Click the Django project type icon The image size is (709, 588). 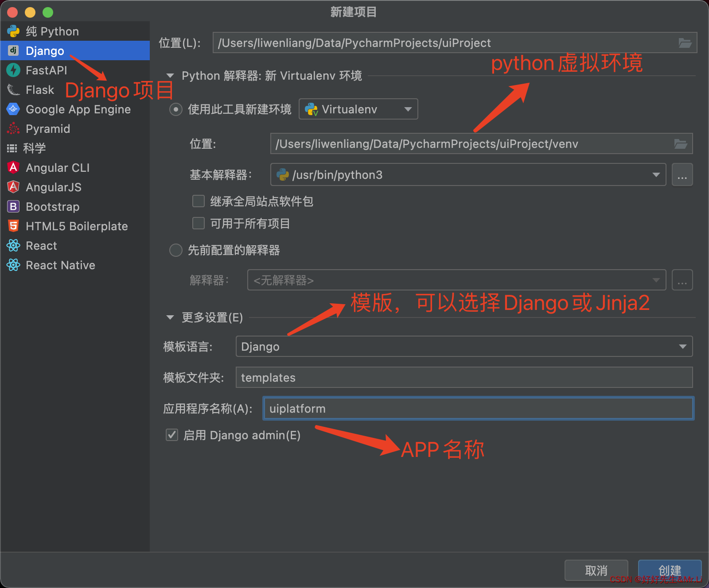coord(13,50)
